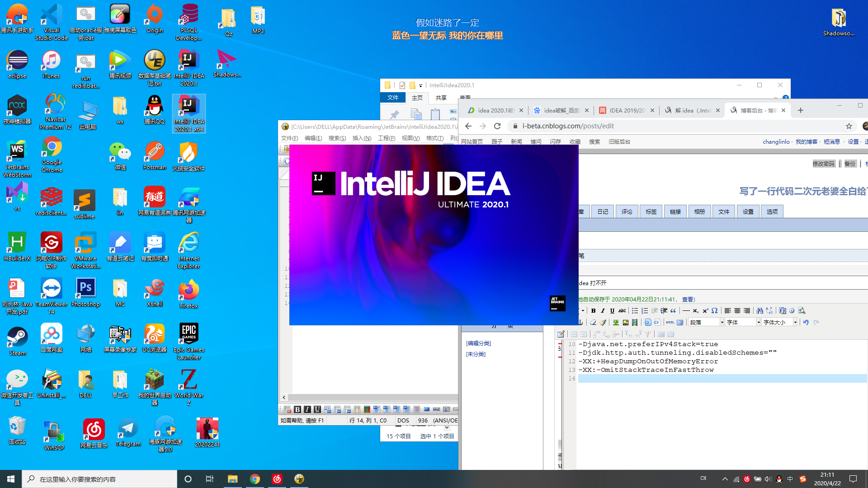The image size is (868, 488).
Task: Open Task View on taskbar
Action: pos(209,479)
